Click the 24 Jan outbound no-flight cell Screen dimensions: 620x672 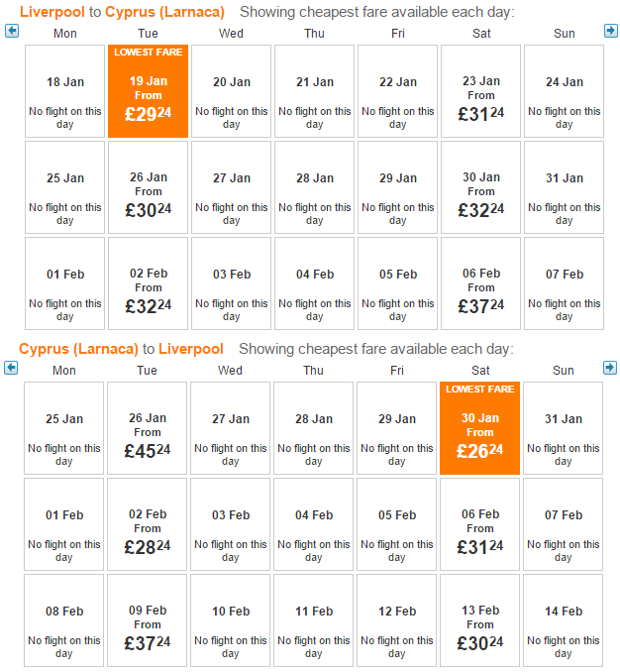pos(564,91)
